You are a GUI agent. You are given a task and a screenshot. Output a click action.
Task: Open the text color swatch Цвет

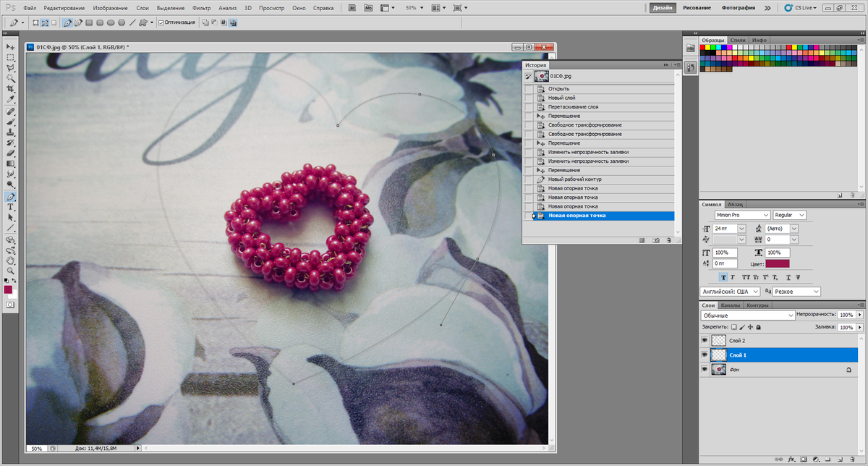pyautogui.click(x=778, y=263)
